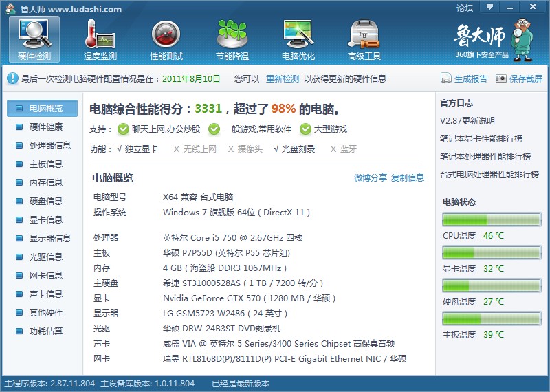
Task: Open the 高级工具 toolbox icon
Action: click(x=364, y=39)
